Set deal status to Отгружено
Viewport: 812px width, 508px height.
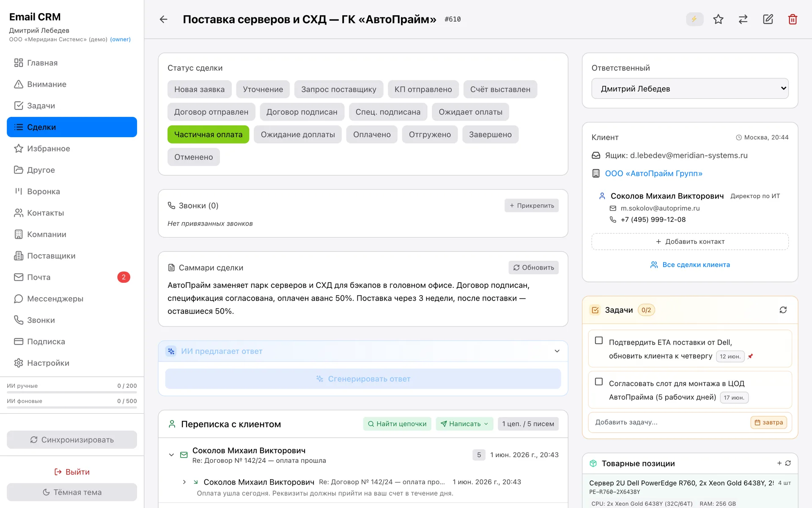[430, 135]
